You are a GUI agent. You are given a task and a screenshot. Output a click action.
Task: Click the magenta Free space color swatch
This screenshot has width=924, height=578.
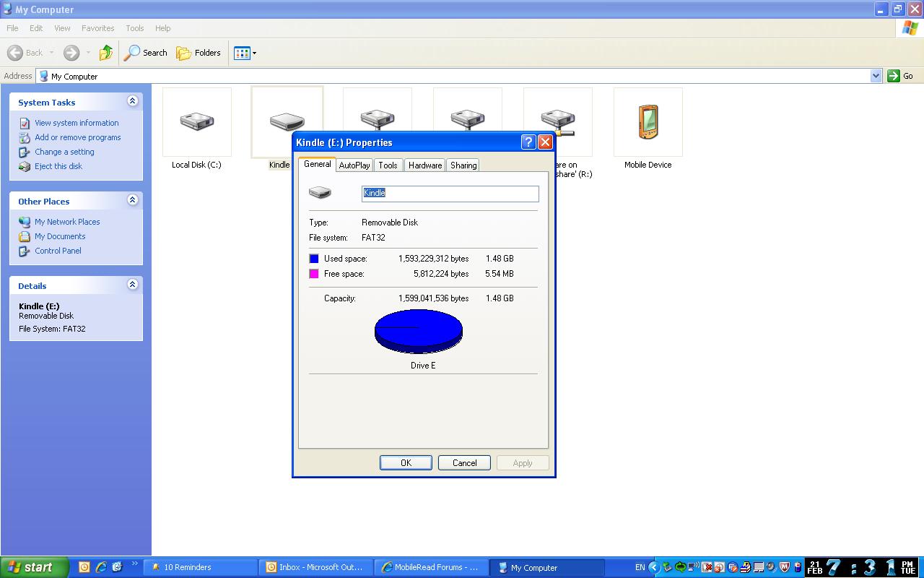click(314, 274)
